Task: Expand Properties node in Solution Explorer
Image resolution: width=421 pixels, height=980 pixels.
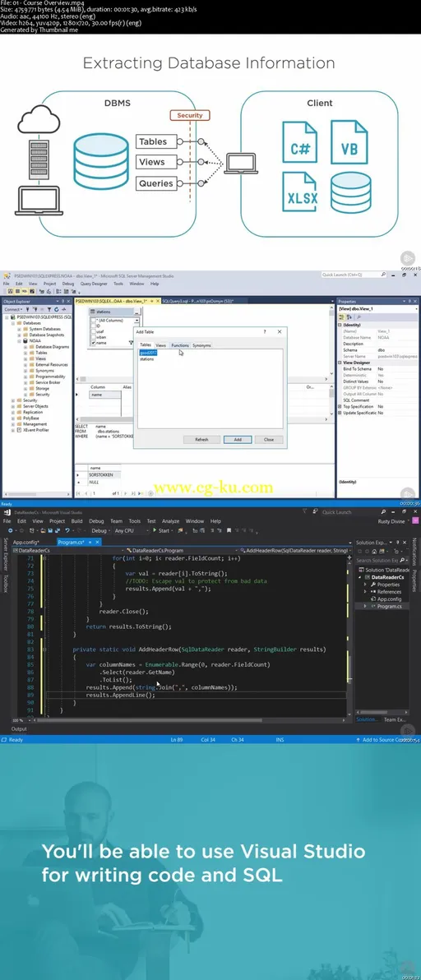Action: (365, 585)
